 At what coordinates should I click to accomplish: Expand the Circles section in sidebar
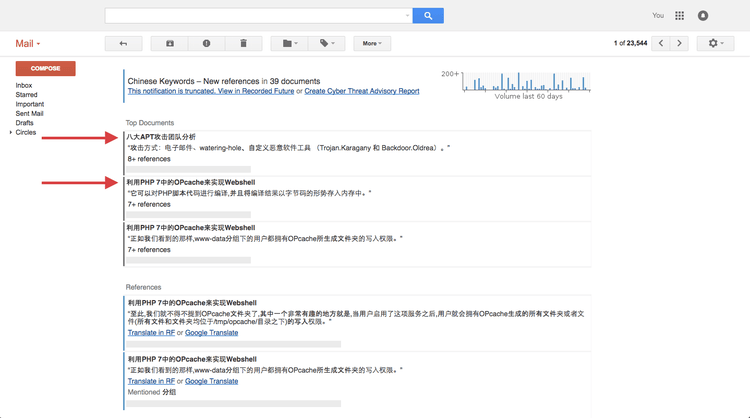tap(11, 132)
